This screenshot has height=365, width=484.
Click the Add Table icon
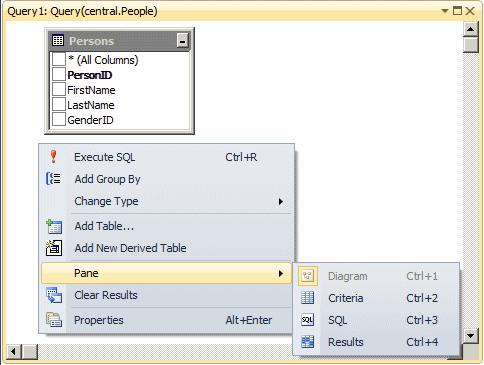click(54, 226)
